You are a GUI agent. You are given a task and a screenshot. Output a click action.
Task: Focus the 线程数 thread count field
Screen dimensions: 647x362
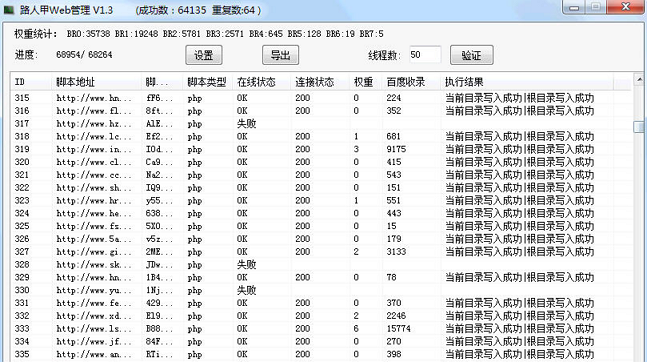425,54
